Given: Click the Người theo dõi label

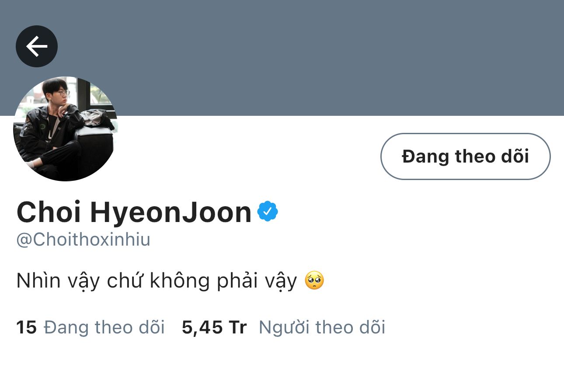Looking at the screenshot, I should pos(322,327).
